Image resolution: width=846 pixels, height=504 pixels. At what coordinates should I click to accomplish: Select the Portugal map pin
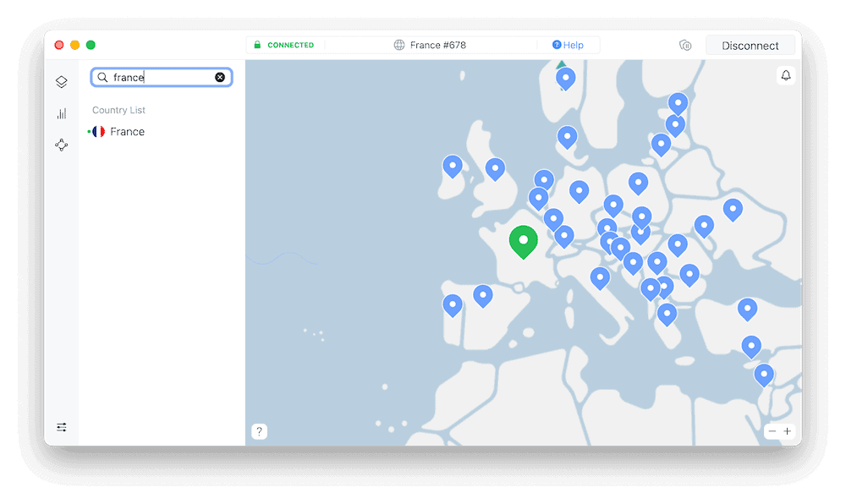point(453,305)
